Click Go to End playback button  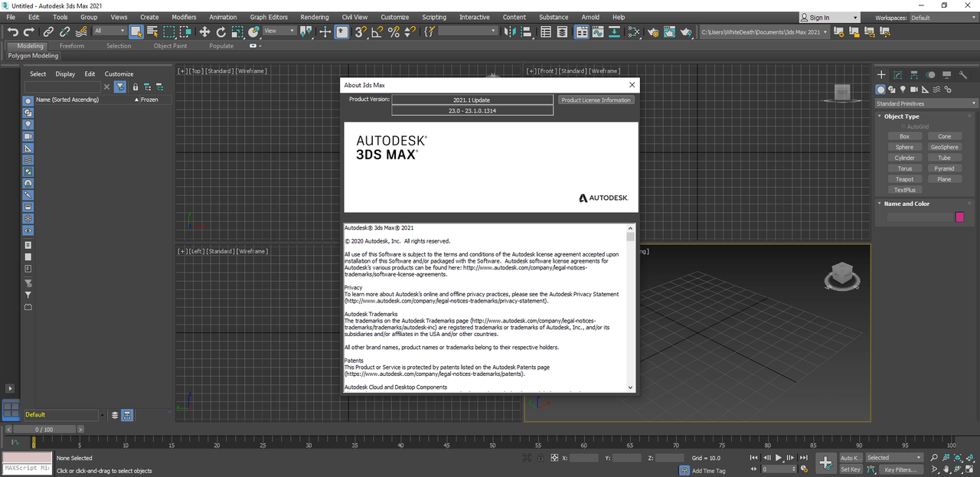pos(804,457)
